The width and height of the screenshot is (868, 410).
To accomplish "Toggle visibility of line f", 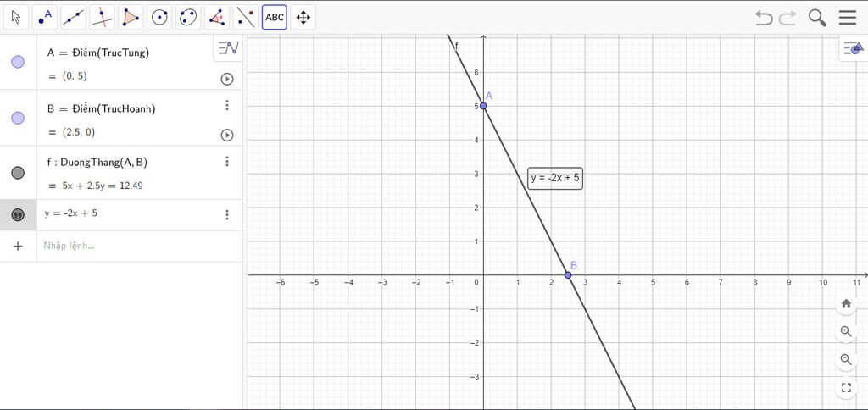I will 18,173.
